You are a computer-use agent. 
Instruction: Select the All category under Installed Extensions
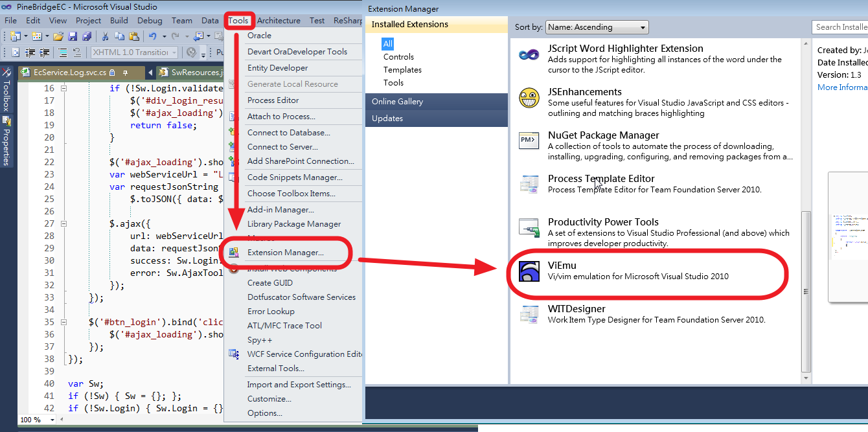[x=388, y=44]
